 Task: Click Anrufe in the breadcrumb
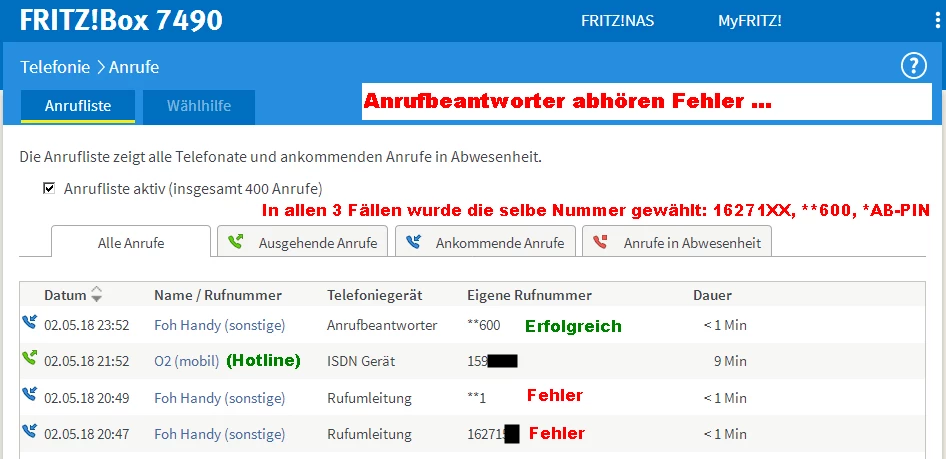(x=134, y=67)
